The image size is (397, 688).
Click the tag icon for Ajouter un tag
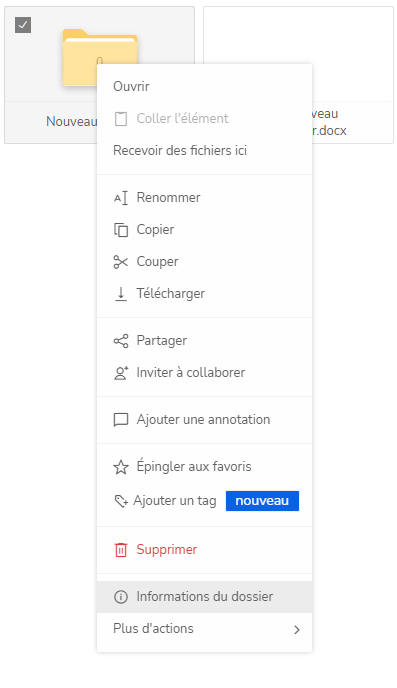tap(121, 501)
